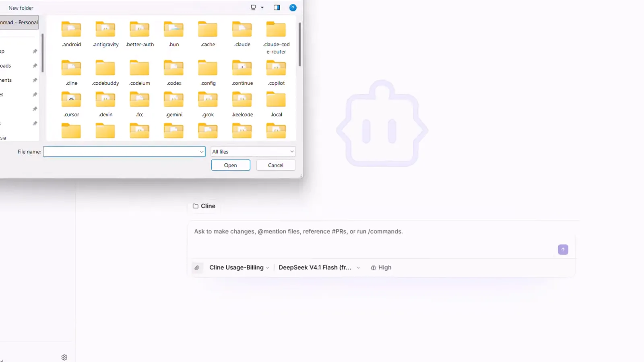The image size is (644, 362).
Task: Toggle the preview pane icon
Action: point(277,8)
